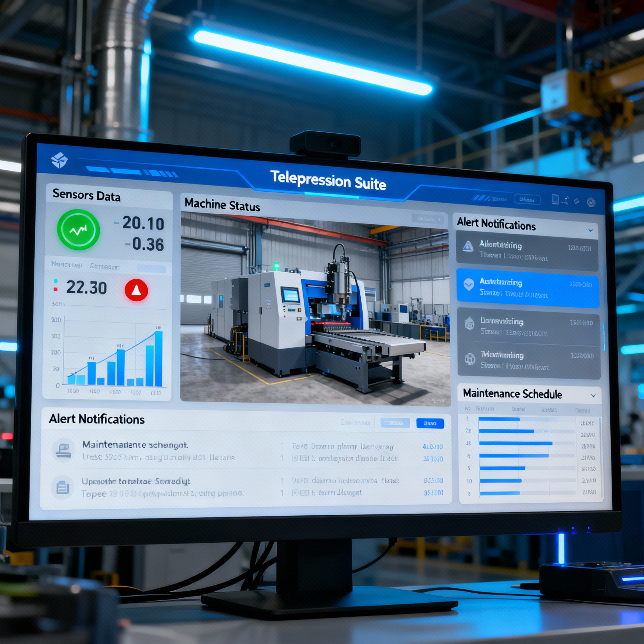Click the diamond tag icon in header
644x644 pixels.
pos(576,201)
